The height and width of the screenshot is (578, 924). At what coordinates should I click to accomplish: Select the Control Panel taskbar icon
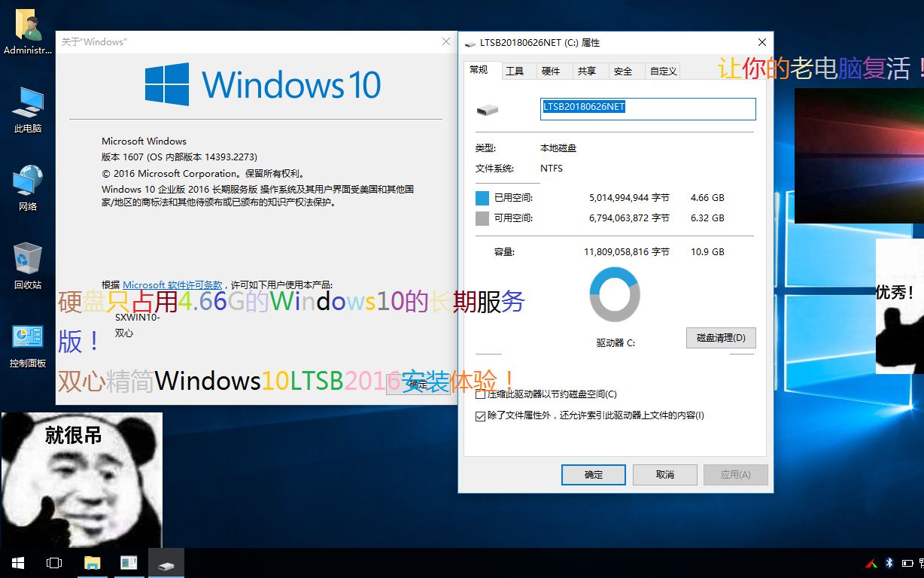point(129,562)
